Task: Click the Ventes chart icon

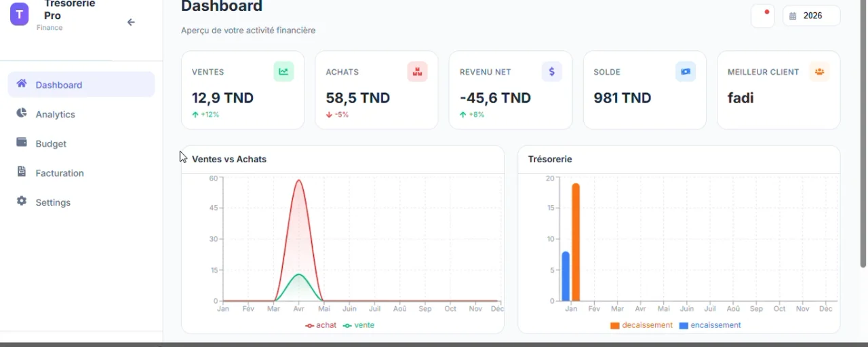Action: coord(283,71)
